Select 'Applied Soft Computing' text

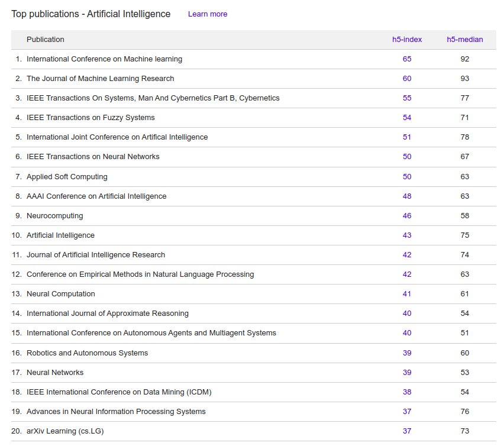coord(67,177)
